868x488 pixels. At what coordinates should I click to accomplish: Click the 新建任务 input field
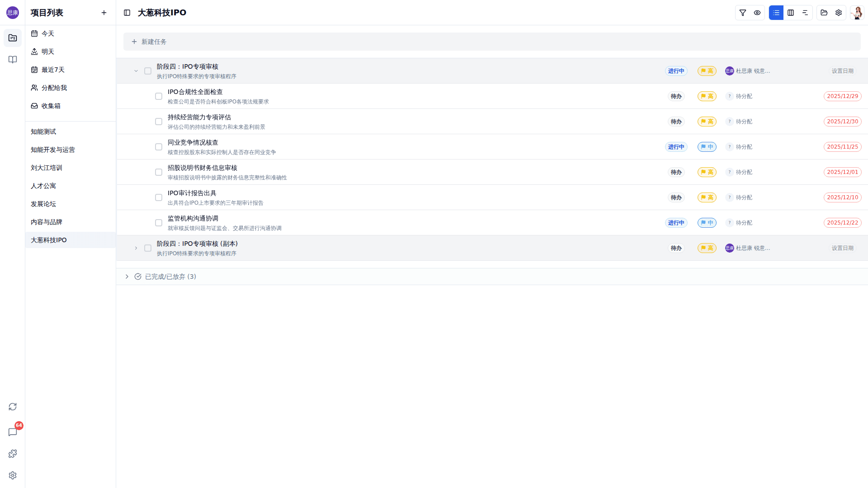pos(492,42)
